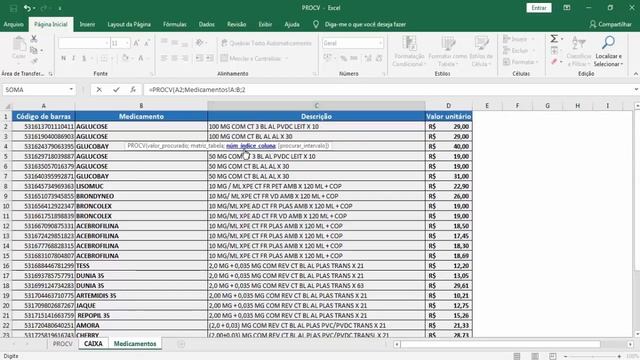Image resolution: width=640 pixels, height=360 pixels.
Task: Open Formatar como Tabela menu
Action: click(x=448, y=51)
